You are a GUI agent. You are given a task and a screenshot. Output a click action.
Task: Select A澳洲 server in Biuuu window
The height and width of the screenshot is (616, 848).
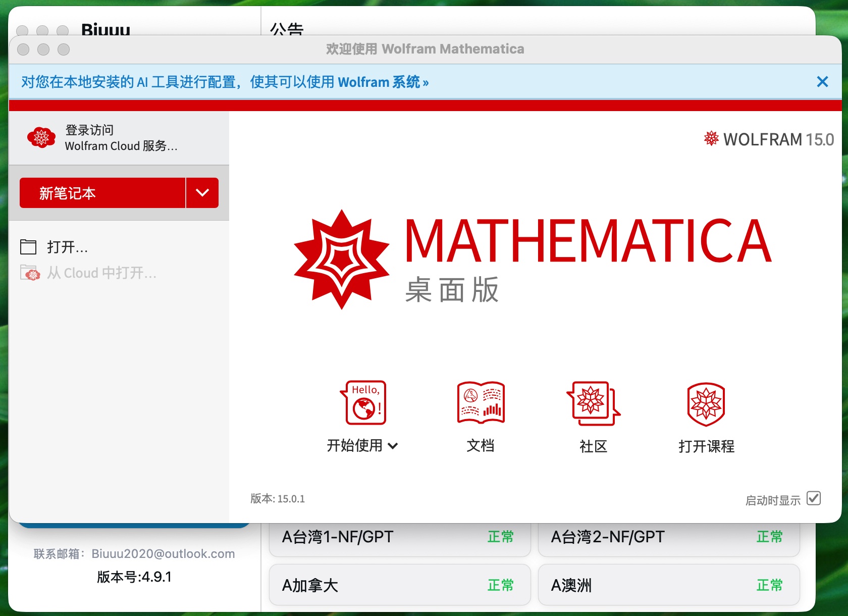[669, 585]
